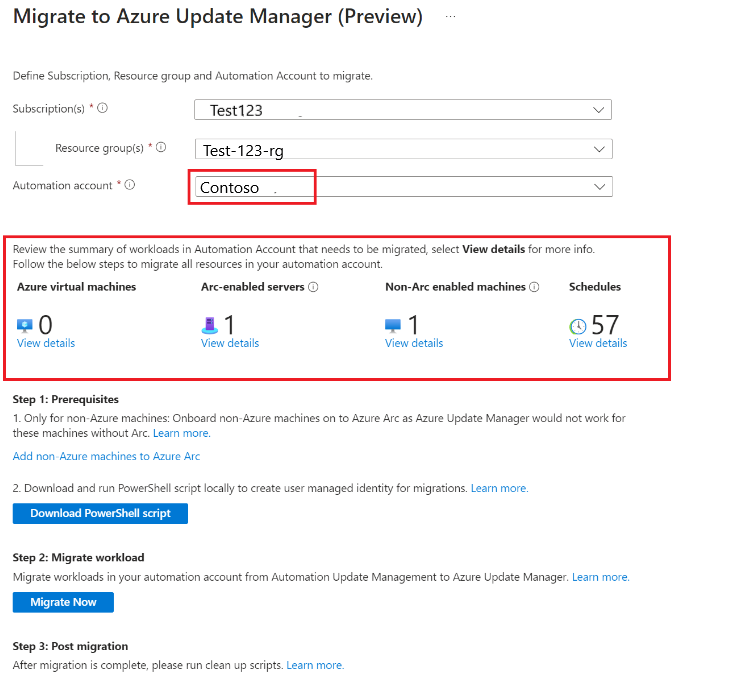
Task: View details for Schedules
Action: pos(598,343)
